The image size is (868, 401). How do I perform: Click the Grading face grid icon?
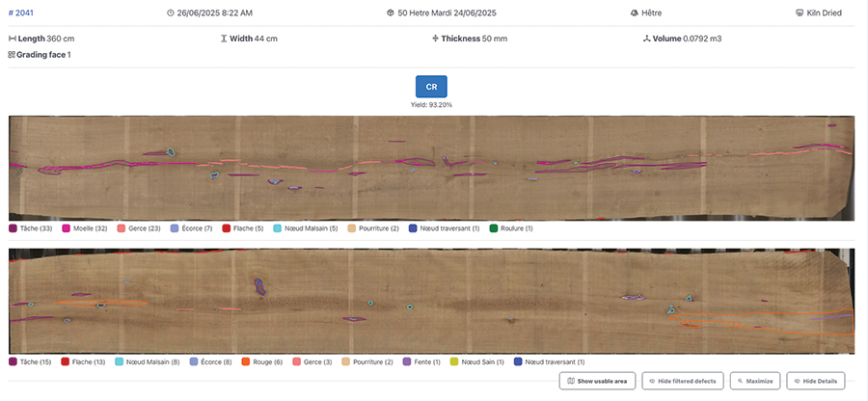13,55
